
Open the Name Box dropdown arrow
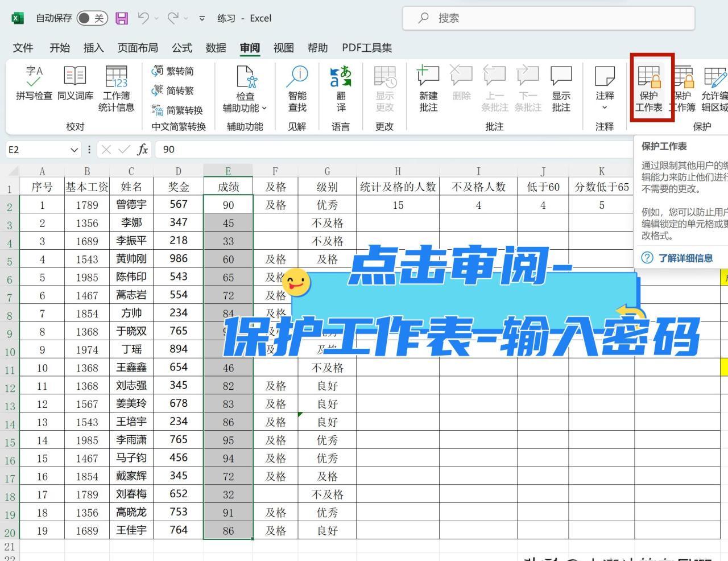click(x=74, y=150)
